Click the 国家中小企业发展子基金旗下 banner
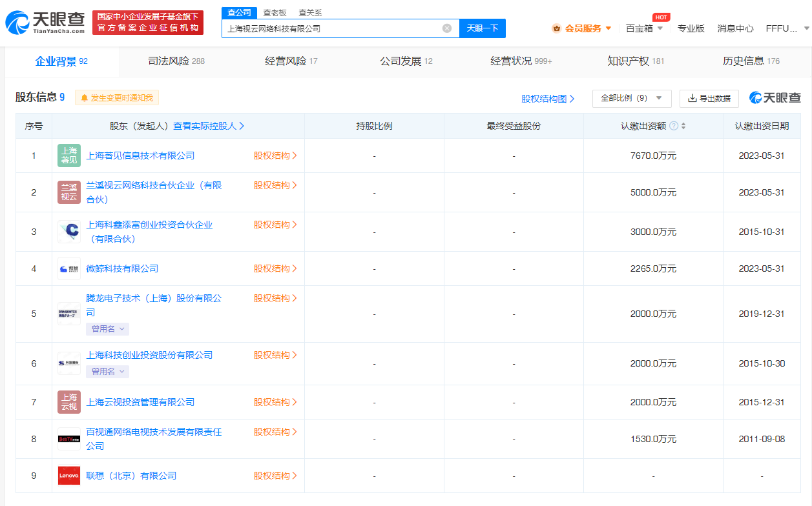The height and width of the screenshot is (506, 812). (148, 23)
